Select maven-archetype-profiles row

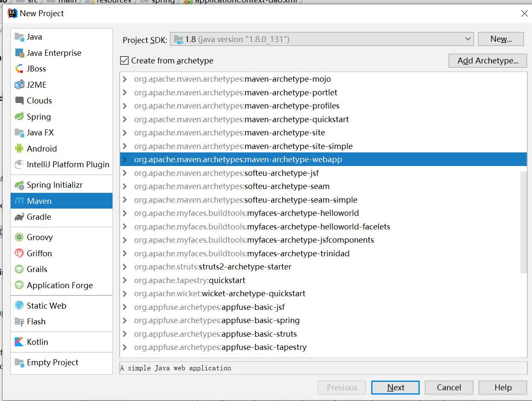pos(323,106)
